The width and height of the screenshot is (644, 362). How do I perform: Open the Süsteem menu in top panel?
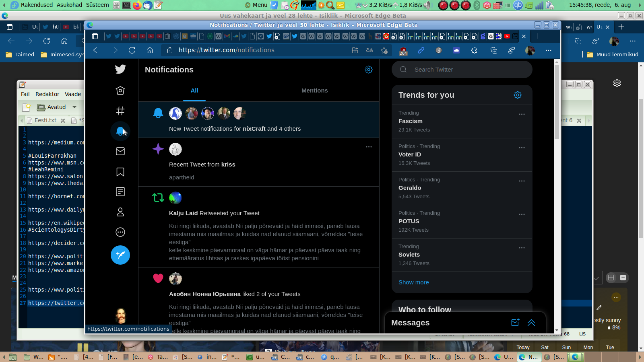[x=97, y=5]
